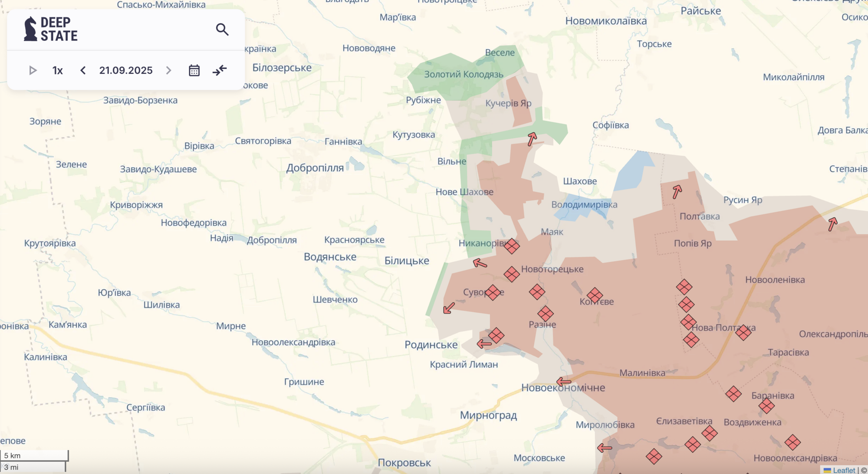The image size is (868, 474).
Task: Click the compare arrows icon
Action: click(x=220, y=70)
